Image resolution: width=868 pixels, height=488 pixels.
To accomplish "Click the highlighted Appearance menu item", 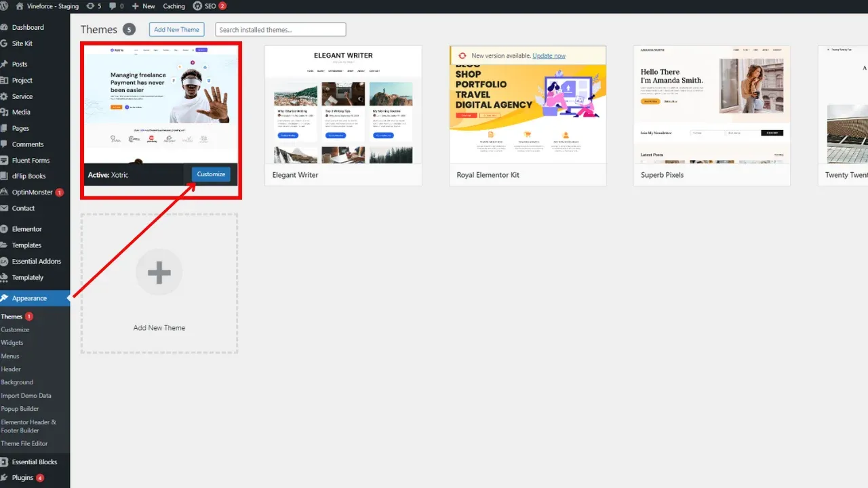I will pyautogui.click(x=35, y=298).
